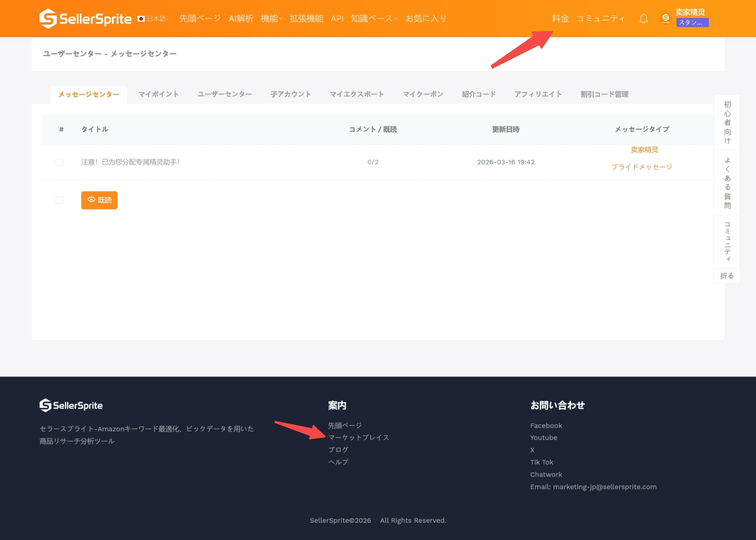Switch to the マイエクスポート tab
756x540 pixels.
pyautogui.click(x=357, y=94)
